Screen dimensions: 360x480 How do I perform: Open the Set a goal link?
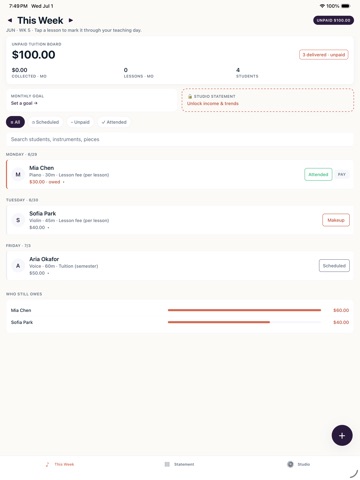(x=24, y=103)
